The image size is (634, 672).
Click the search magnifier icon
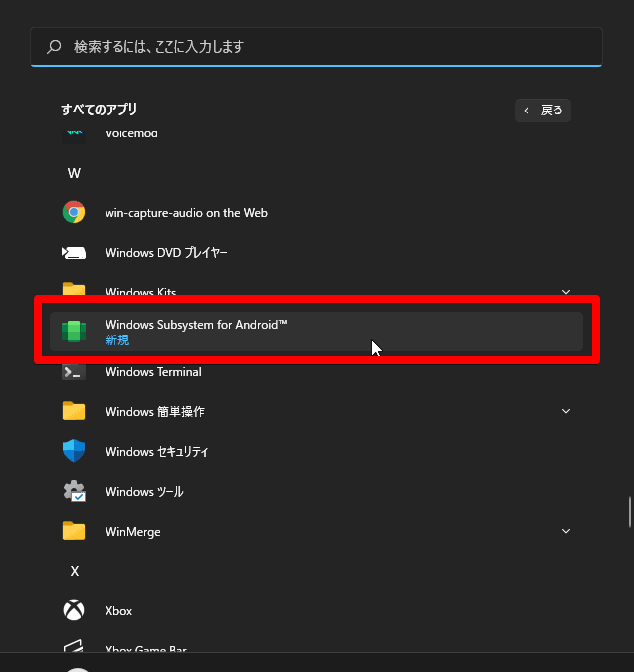point(54,47)
